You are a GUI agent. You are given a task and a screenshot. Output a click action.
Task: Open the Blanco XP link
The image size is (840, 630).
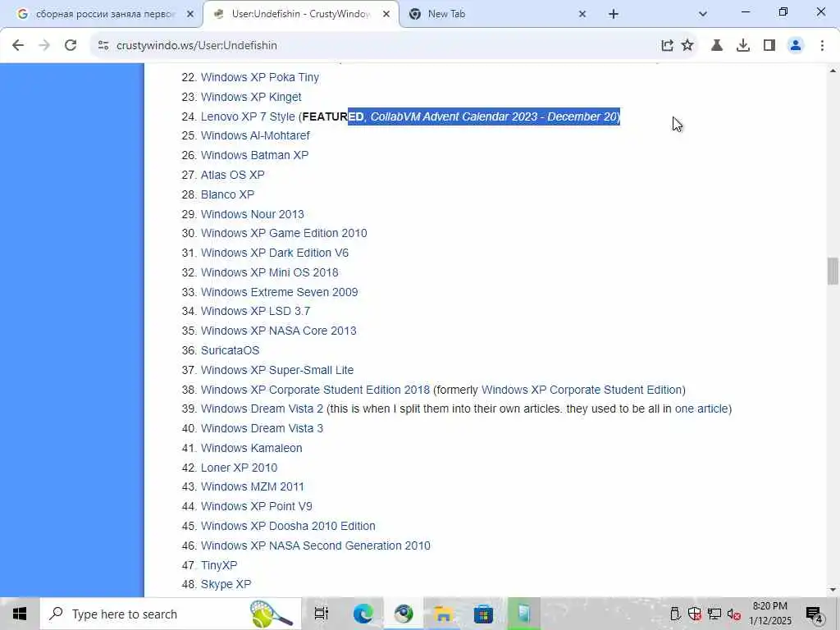(227, 194)
